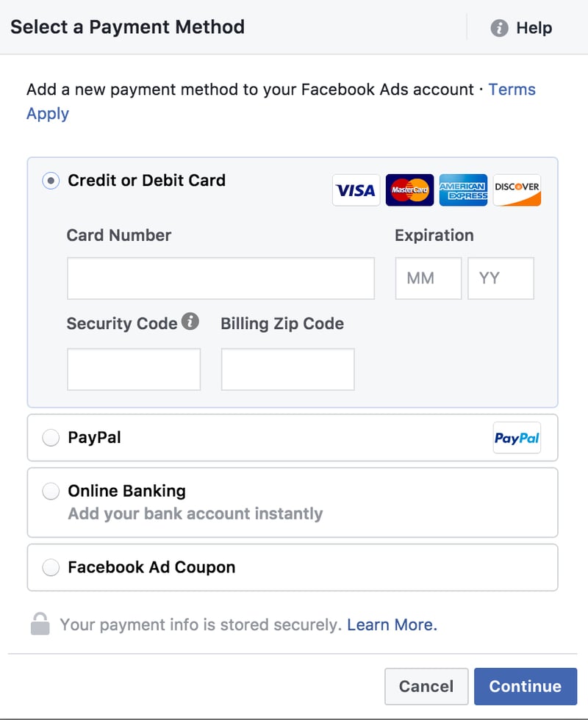Select Facebook Ad Coupon
This screenshot has width=588, height=720.
click(x=50, y=567)
